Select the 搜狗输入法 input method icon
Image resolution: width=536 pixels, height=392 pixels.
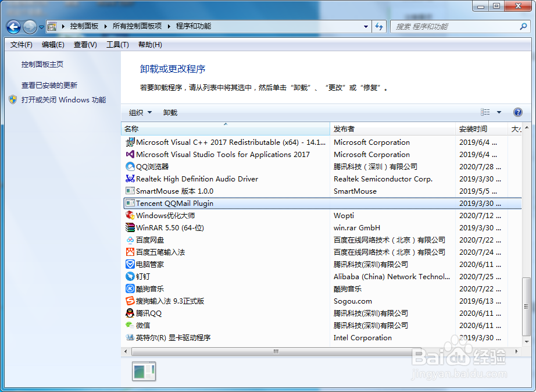click(x=130, y=301)
